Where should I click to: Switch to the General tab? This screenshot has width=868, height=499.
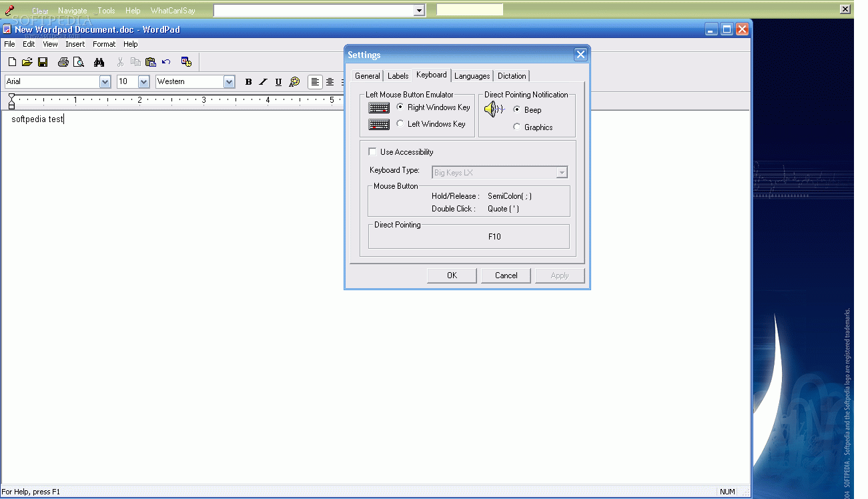pyautogui.click(x=367, y=76)
